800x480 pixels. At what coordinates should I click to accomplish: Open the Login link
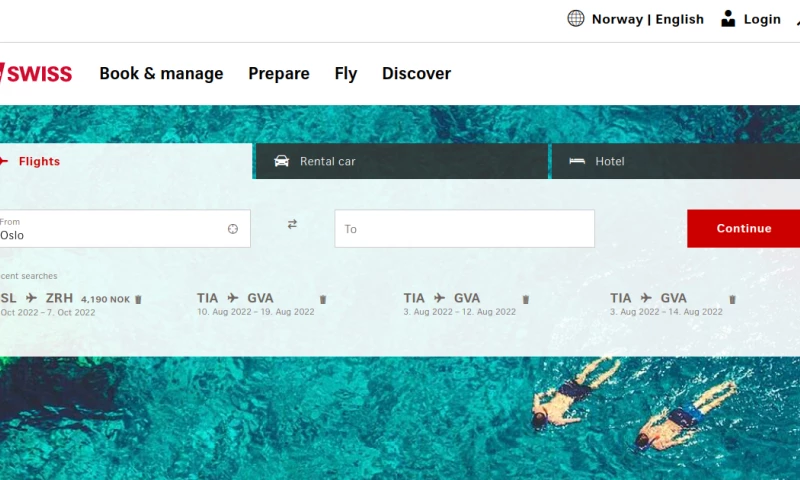coord(762,19)
